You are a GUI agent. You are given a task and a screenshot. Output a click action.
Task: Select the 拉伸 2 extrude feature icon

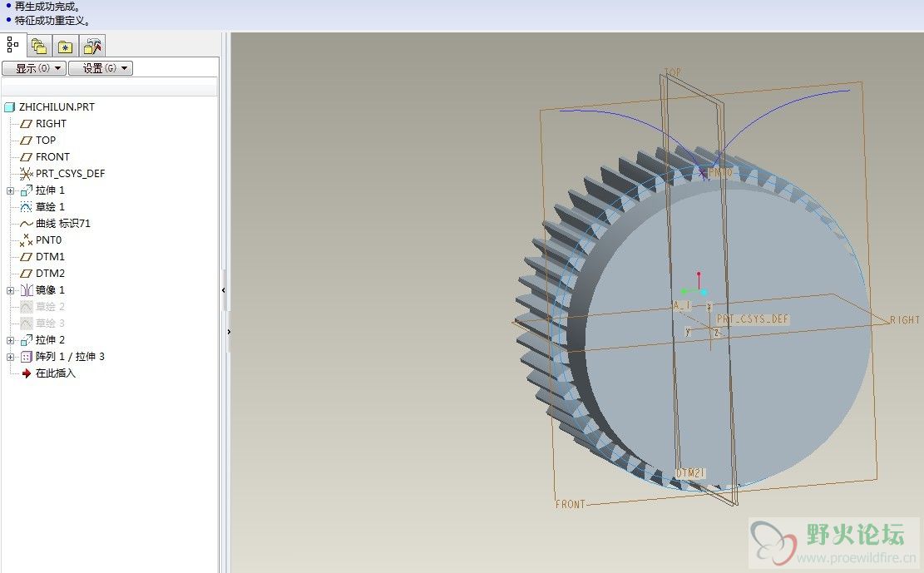click(26, 340)
